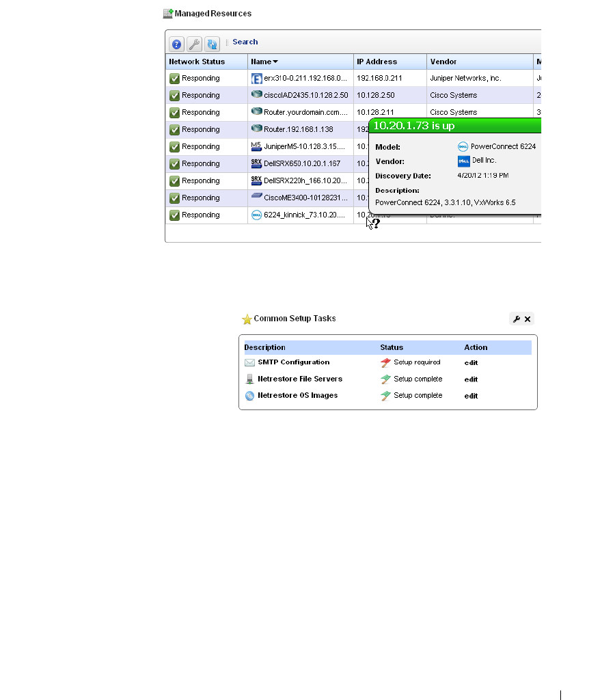Click the Common Setup Tasks star icon
The width and height of the screenshot is (615, 700).
pos(247,319)
